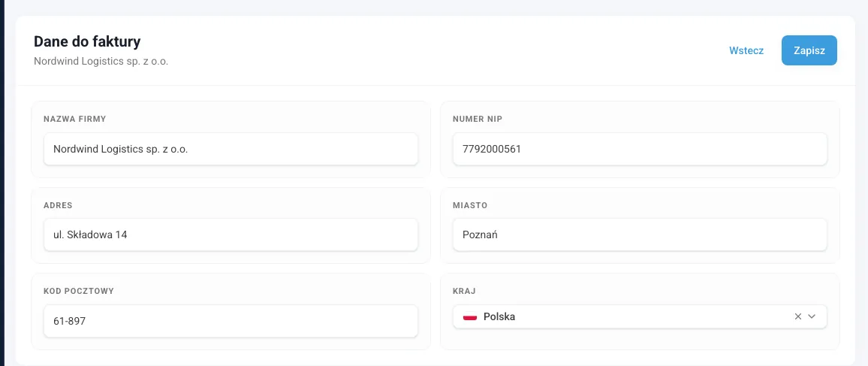This screenshot has height=366, width=868.
Task: Click the Polish flag icon
Action: 470,316
